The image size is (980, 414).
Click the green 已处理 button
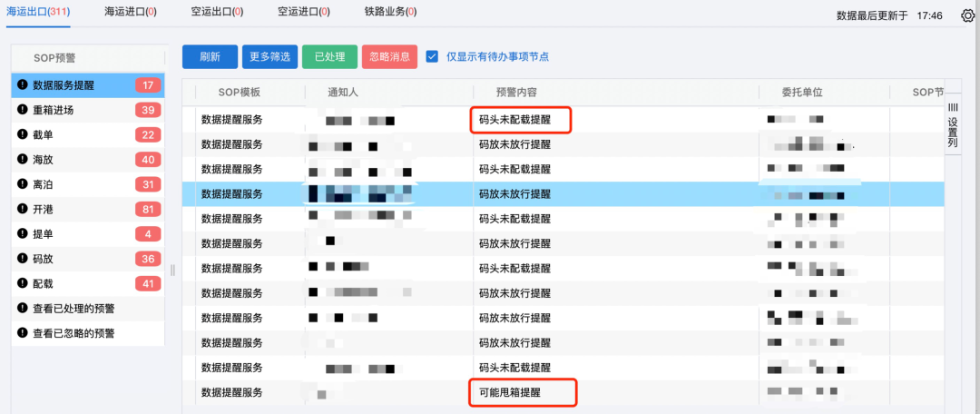329,56
